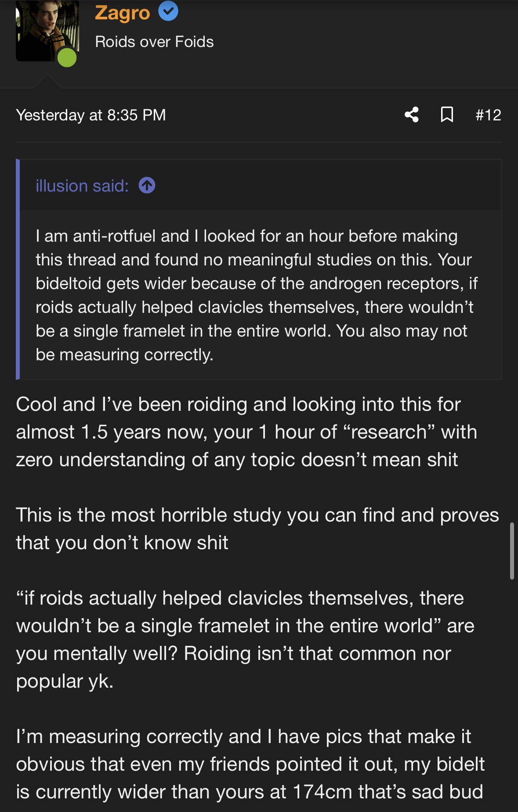Screen dimensions: 518x812
Task: Click the vertical scrollbar thumb on right
Action: [x=512, y=551]
